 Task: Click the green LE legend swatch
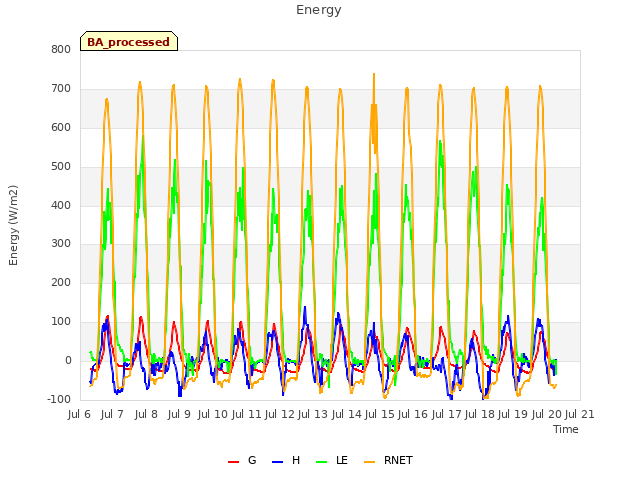pos(322,462)
